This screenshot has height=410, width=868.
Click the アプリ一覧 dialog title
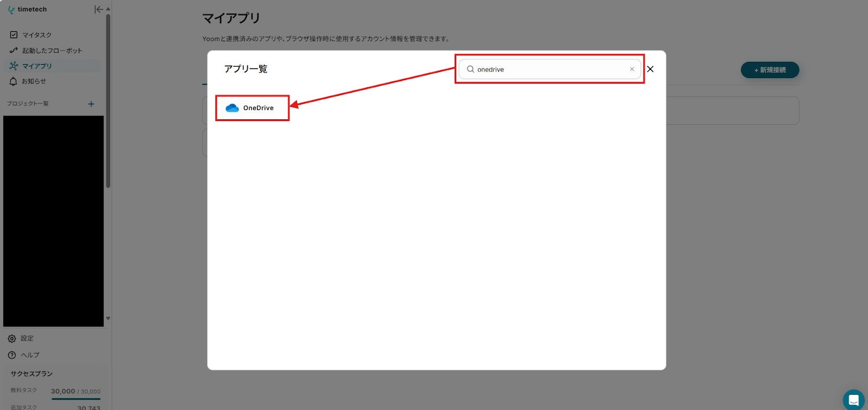246,69
